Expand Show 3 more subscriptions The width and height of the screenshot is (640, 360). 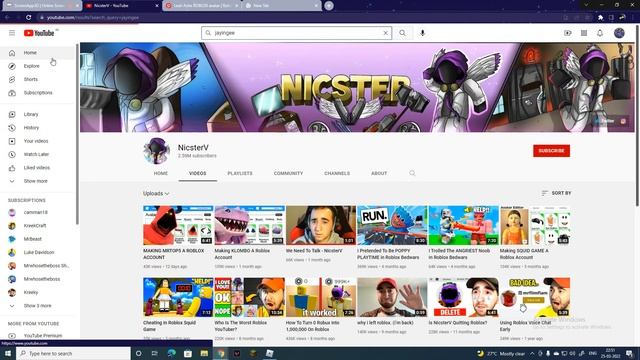point(38,306)
